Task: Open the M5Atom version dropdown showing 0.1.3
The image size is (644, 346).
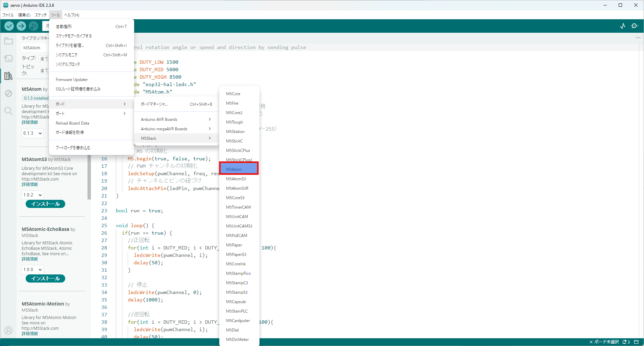Action: click(32, 133)
